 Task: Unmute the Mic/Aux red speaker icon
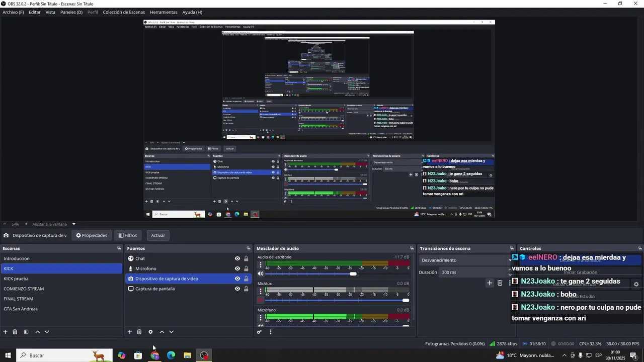pyautogui.click(x=261, y=300)
